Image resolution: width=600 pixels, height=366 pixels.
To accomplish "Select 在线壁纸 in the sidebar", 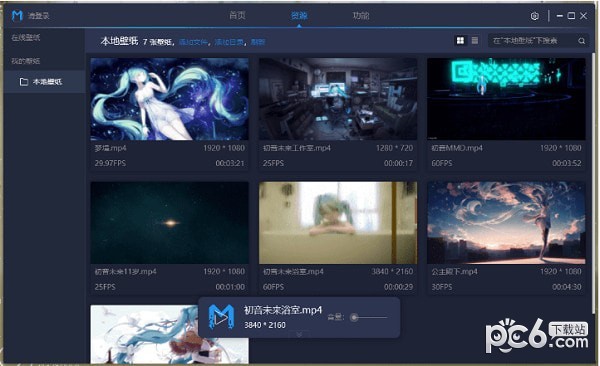I will pyautogui.click(x=26, y=38).
